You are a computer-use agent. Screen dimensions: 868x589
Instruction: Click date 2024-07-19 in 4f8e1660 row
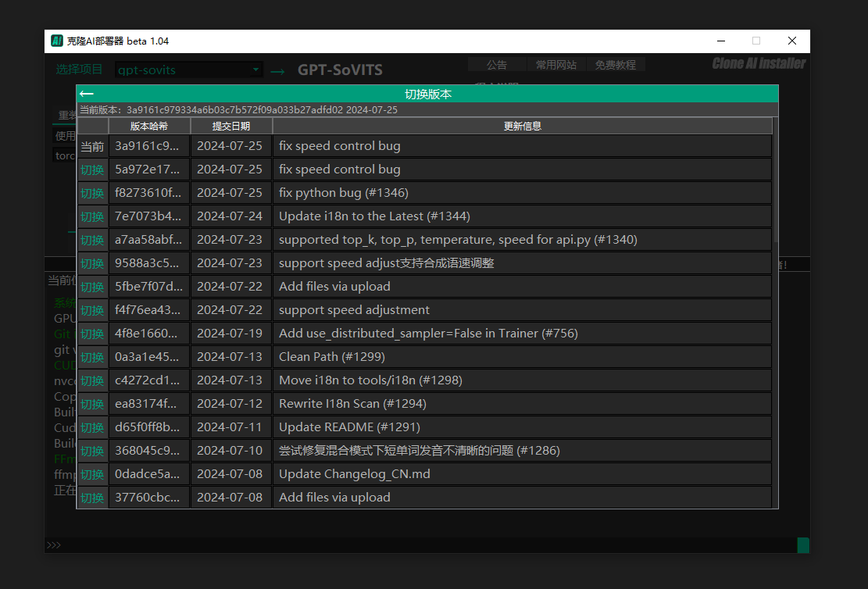tap(230, 334)
